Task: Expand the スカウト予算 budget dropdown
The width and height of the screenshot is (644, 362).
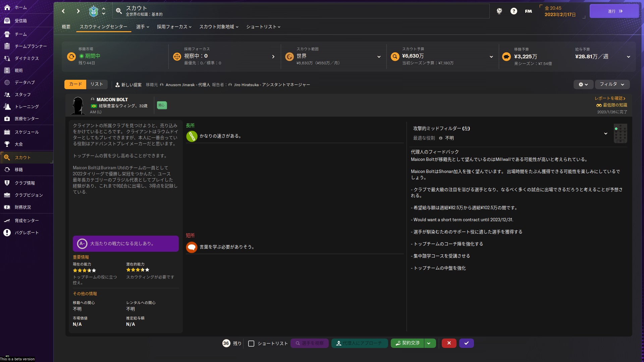Action: 491,56
